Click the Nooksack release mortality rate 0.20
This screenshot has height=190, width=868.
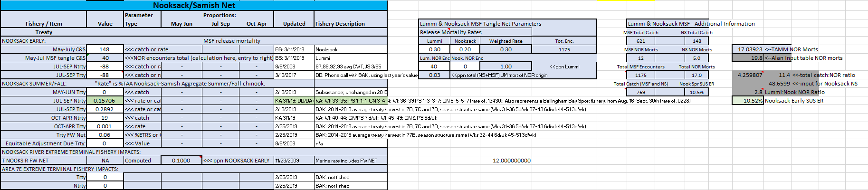point(465,49)
